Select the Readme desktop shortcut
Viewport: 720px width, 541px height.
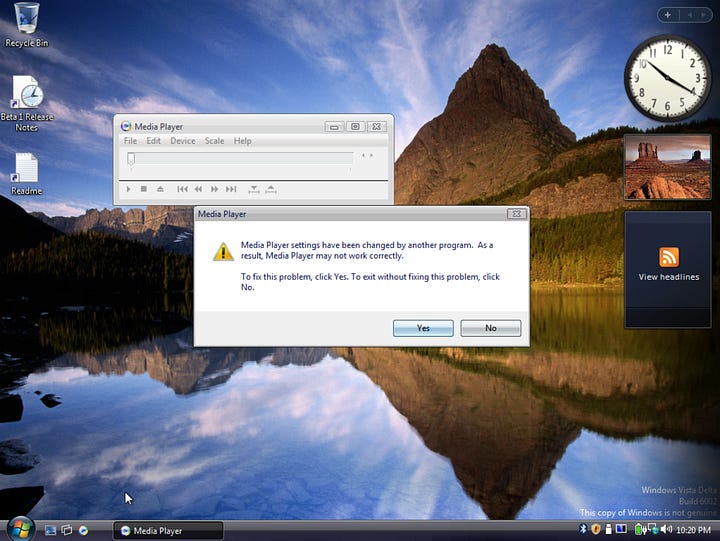click(26, 174)
